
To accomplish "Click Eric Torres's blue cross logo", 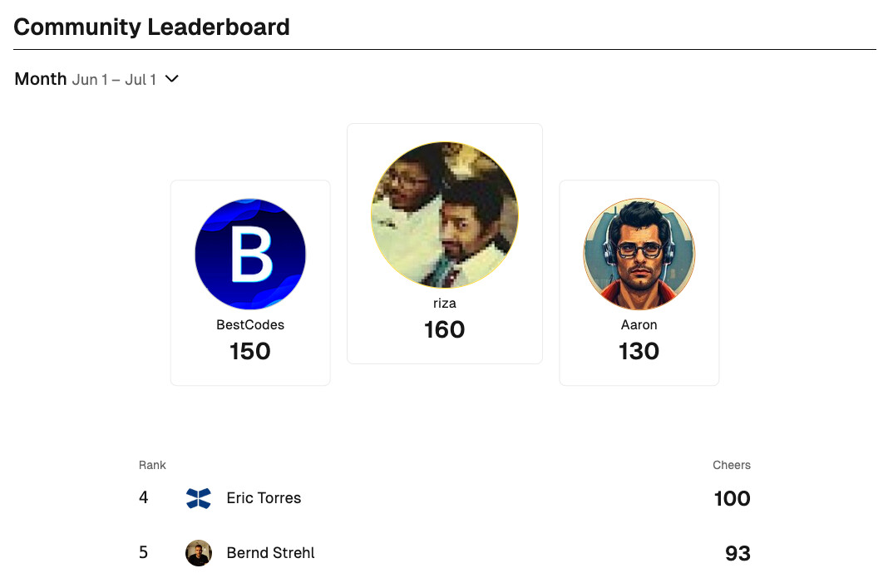I will pyautogui.click(x=199, y=498).
